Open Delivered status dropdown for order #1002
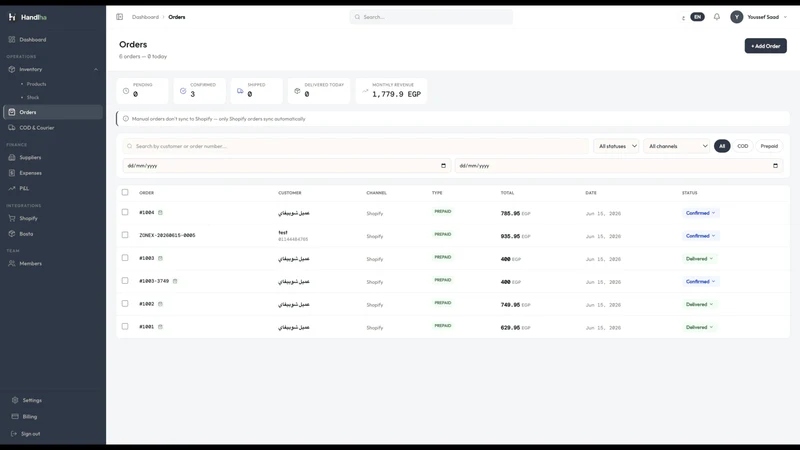800x450 pixels. 699,305
